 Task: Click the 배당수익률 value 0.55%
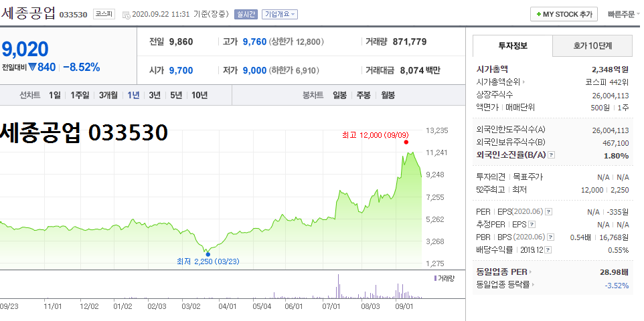pyautogui.click(x=618, y=250)
